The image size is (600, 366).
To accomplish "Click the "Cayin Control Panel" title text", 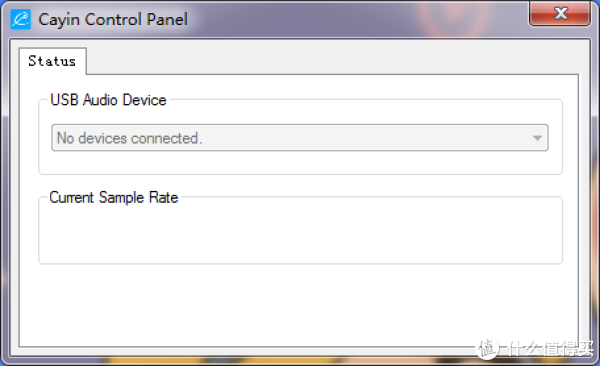I will click(113, 20).
